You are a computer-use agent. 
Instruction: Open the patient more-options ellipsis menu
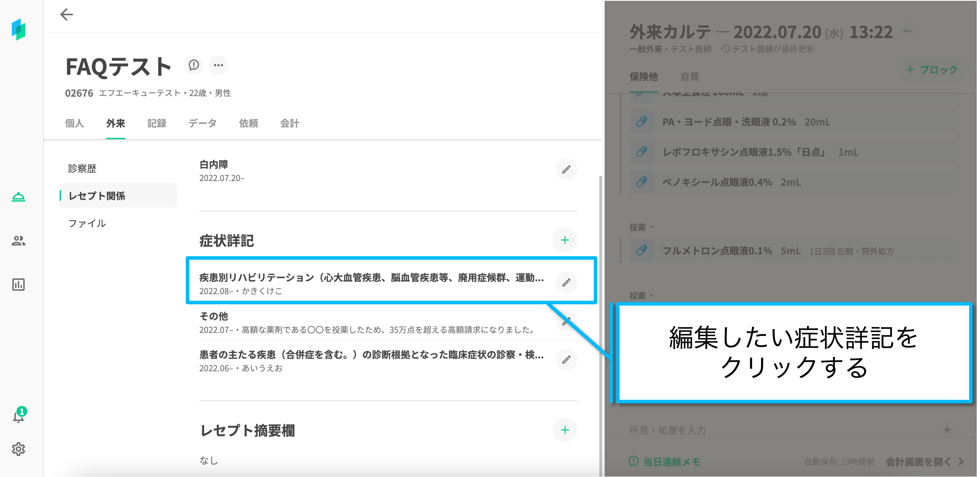point(218,65)
